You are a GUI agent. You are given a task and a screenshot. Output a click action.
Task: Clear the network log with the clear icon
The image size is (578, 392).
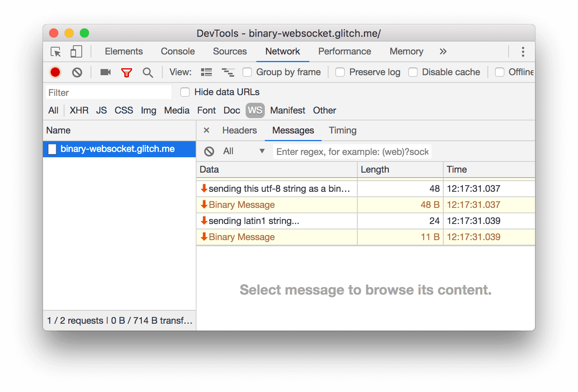tap(77, 72)
